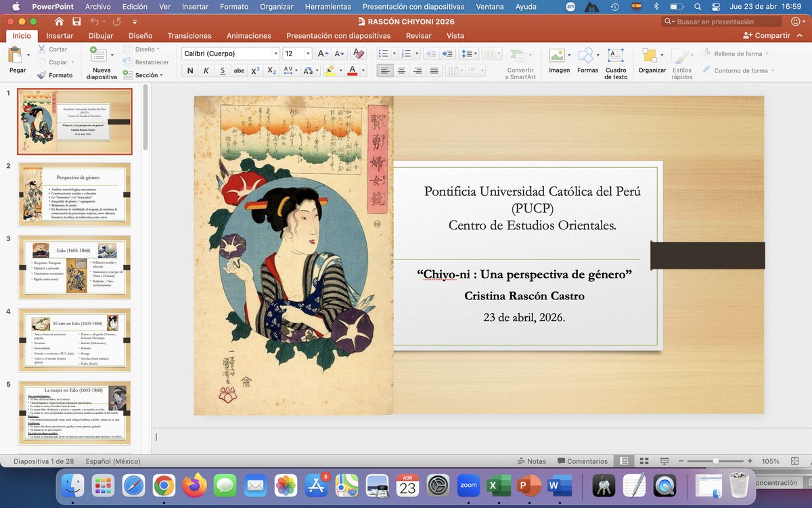812x508 pixels.
Task: Undo last action in title bar
Action: 96,22
